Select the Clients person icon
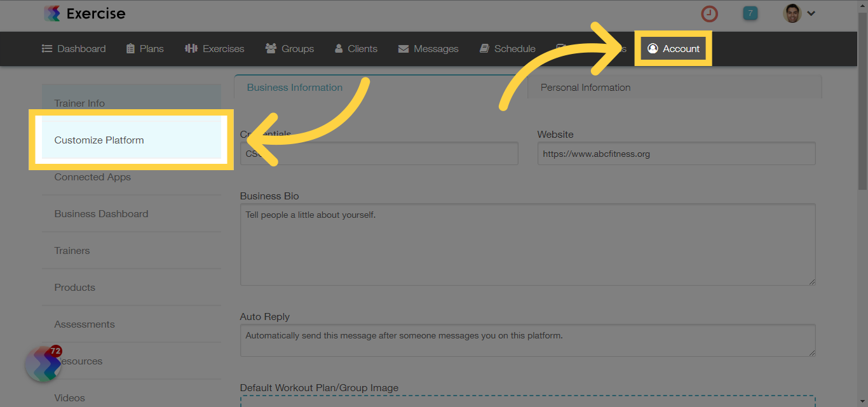 click(x=339, y=48)
